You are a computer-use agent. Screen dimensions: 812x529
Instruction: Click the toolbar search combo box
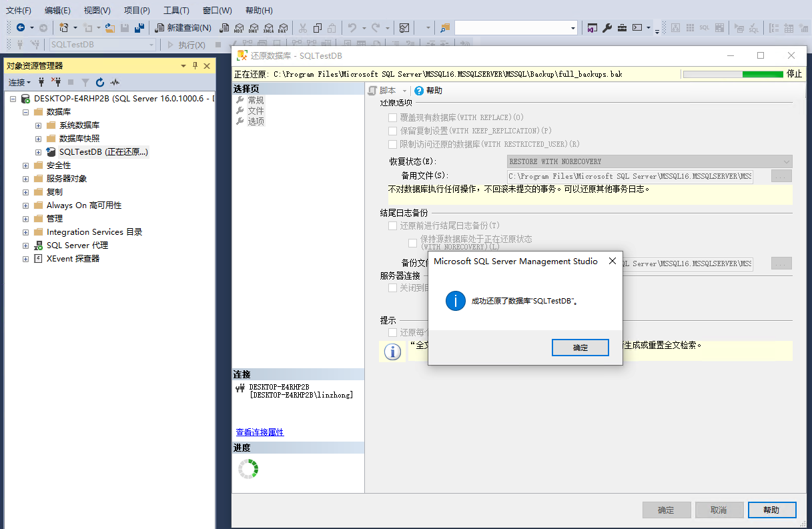point(516,27)
